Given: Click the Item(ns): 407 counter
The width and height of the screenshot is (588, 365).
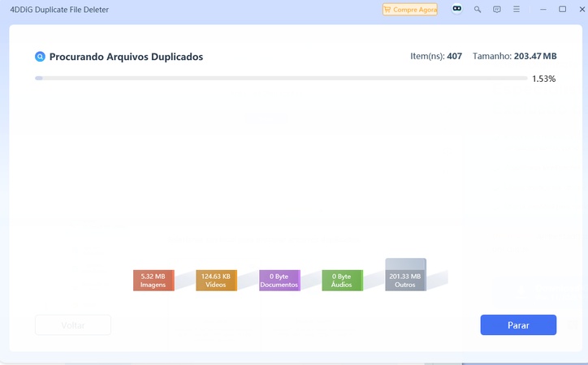Looking at the screenshot, I should tap(436, 56).
